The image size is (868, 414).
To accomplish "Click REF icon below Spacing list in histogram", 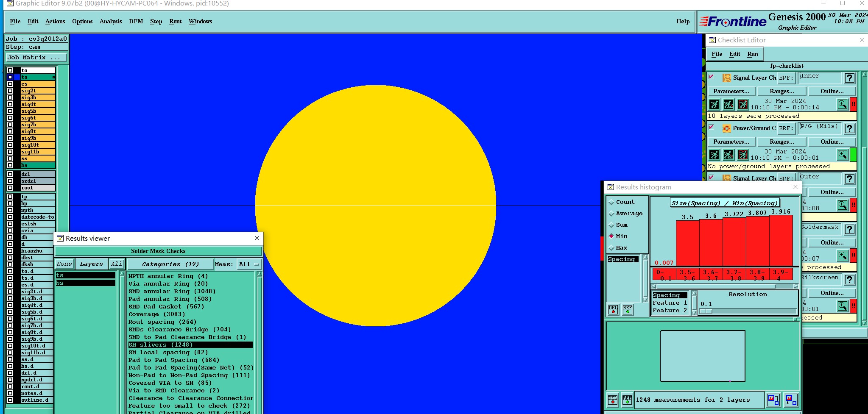I will click(x=628, y=310).
